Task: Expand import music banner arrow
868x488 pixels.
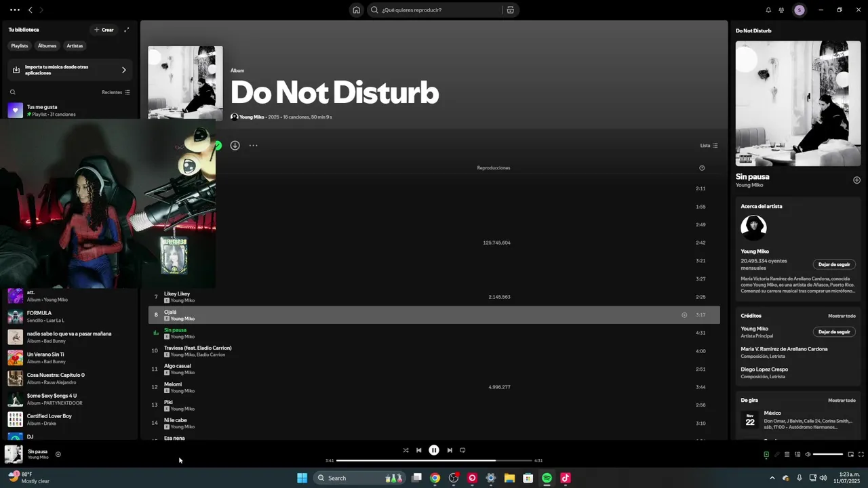Action: point(123,70)
